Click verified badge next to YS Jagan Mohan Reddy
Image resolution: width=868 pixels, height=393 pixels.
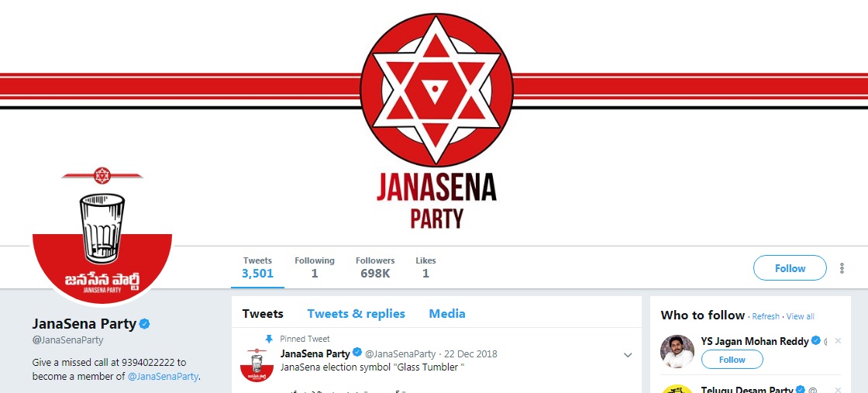(815, 341)
